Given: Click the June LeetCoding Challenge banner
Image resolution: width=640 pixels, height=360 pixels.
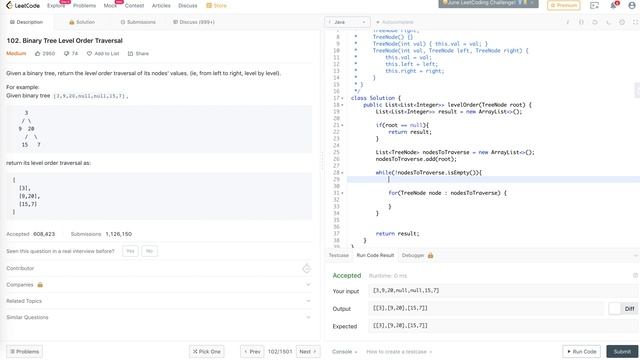Looking at the screenshot, I should (x=488, y=3).
